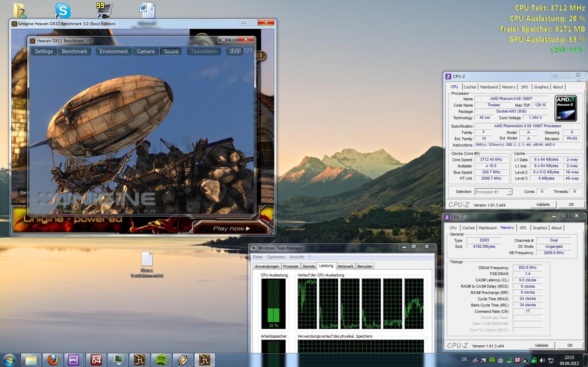This screenshot has height=367, width=588.
Task: Switch to the Dienste tab in Task-Manager
Action: pos(309,266)
